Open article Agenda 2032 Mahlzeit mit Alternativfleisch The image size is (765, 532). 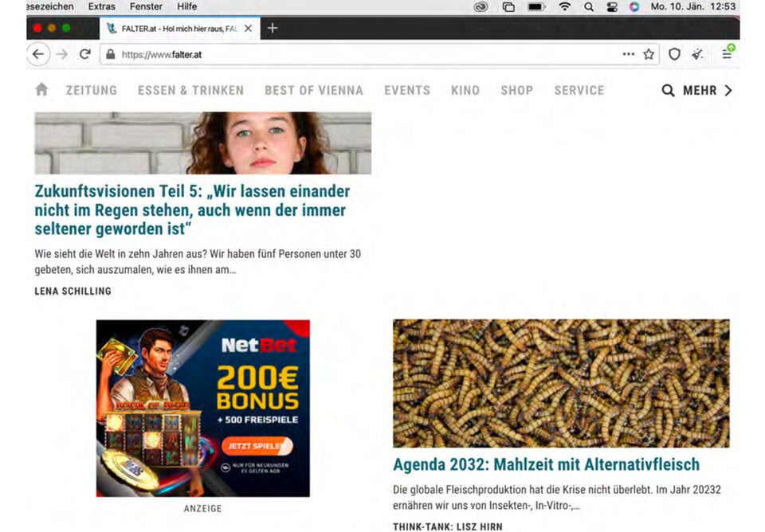point(546,464)
